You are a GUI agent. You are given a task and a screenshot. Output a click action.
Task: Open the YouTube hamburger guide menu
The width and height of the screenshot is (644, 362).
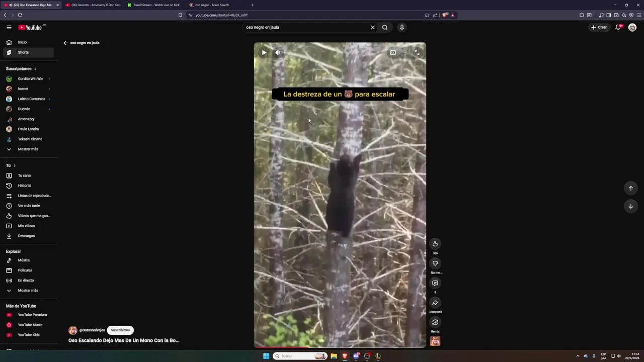pyautogui.click(x=9, y=27)
